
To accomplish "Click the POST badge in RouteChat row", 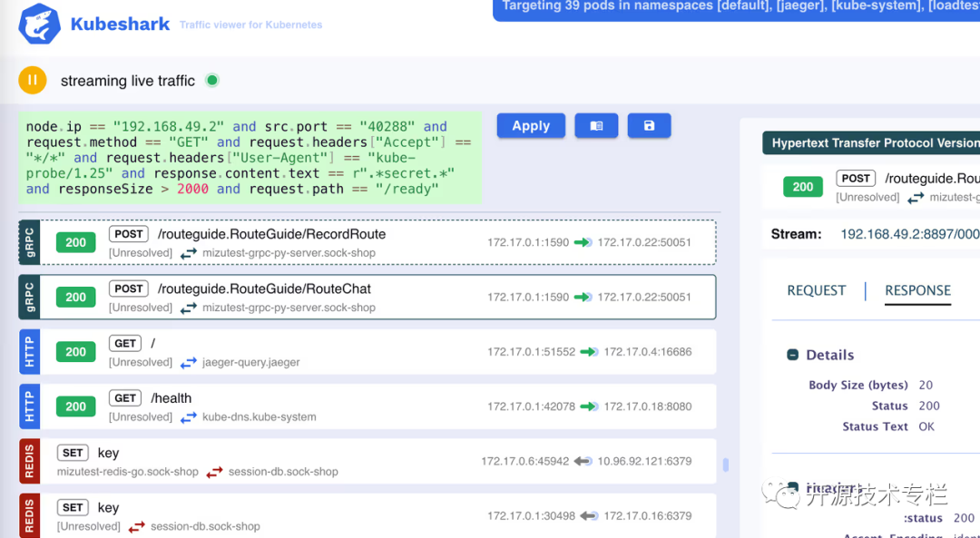I will tap(129, 289).
